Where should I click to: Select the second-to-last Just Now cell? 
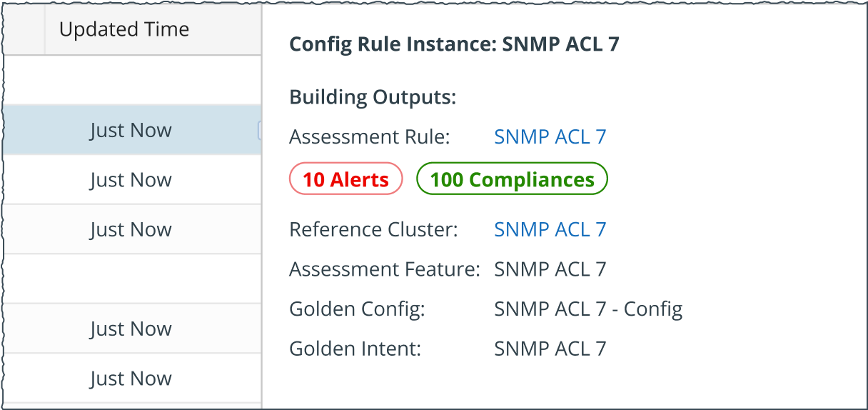pos(131,329)
